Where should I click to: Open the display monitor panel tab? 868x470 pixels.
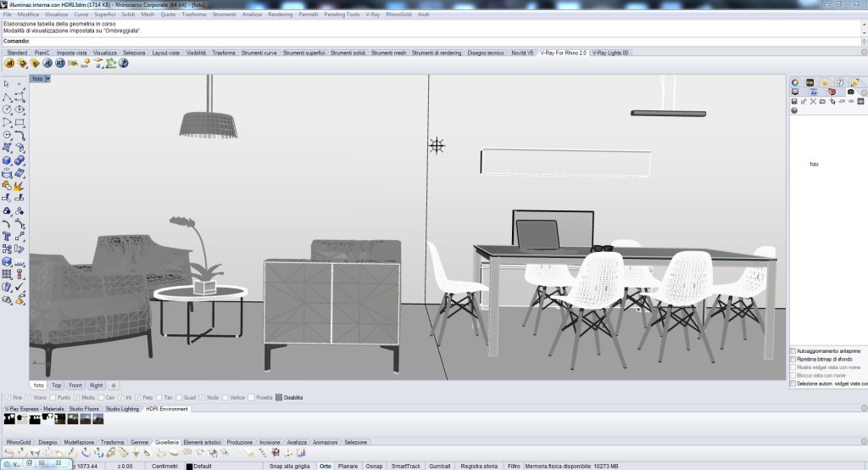pyautogui.click(x=795, y=92)
